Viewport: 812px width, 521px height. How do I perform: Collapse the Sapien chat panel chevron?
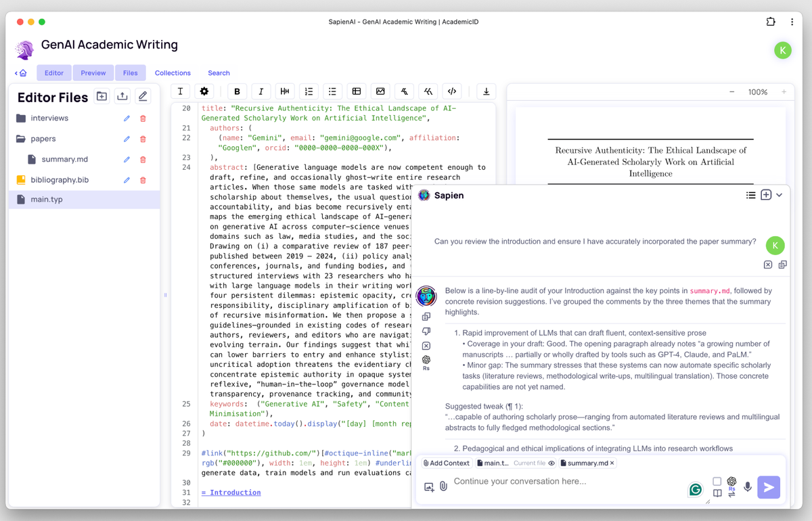(780, 195)
